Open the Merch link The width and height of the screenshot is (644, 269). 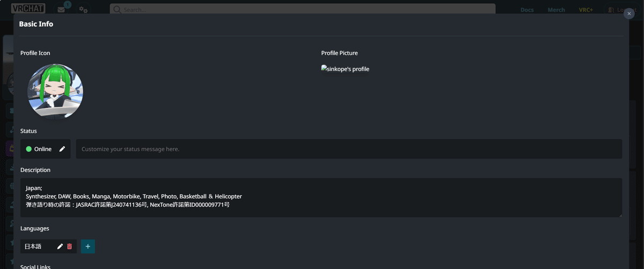pyautogui.click(x=556, y=10)
